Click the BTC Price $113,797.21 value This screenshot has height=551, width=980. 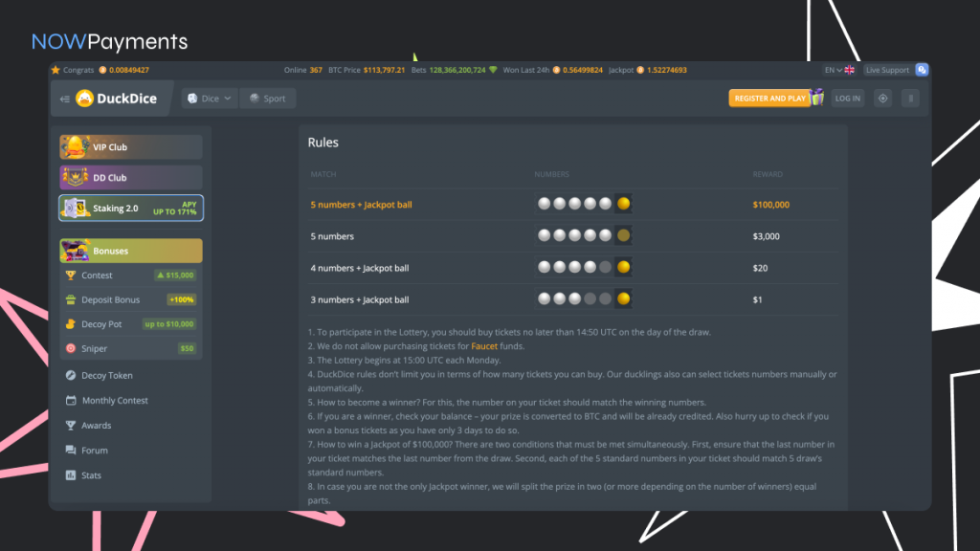[384, 70]
